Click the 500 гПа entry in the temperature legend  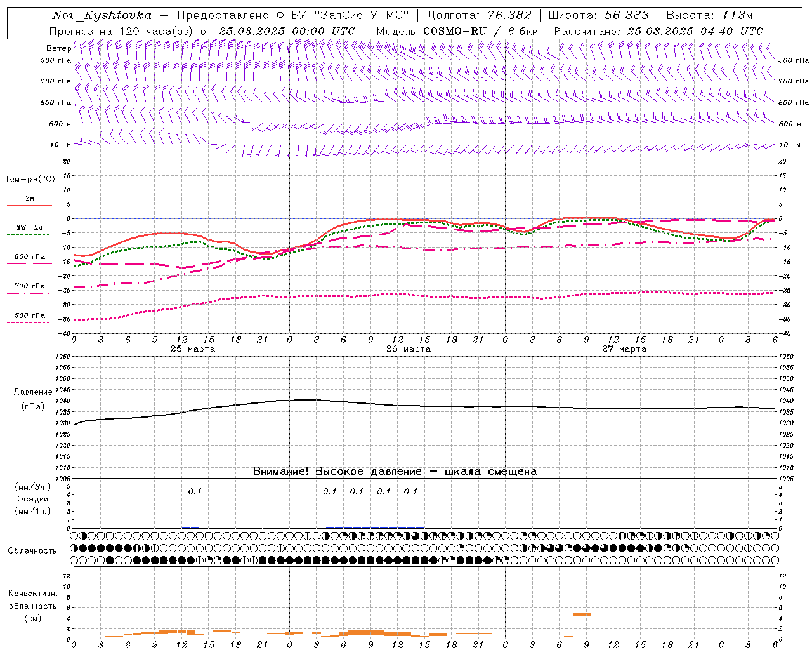tap(30, 315)
